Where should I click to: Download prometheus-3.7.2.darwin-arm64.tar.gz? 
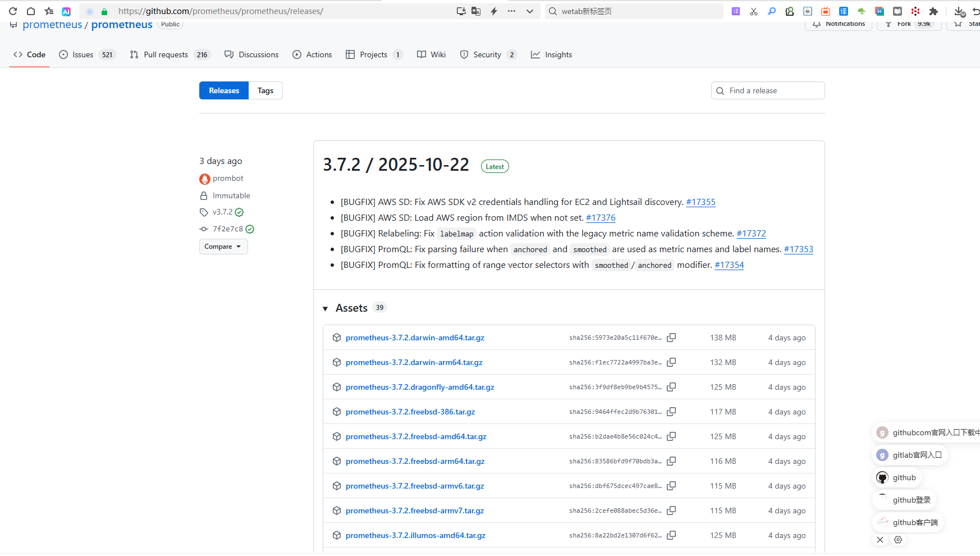click(x=414, y=362)
